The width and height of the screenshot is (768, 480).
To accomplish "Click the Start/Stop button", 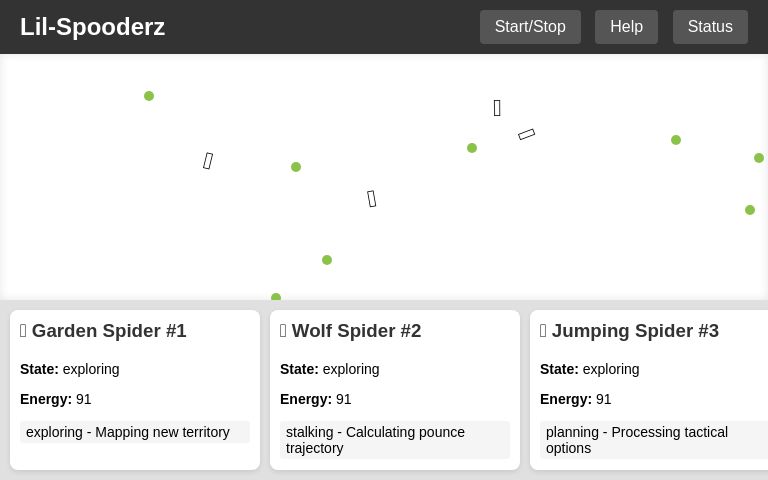I will click(530, 27).
